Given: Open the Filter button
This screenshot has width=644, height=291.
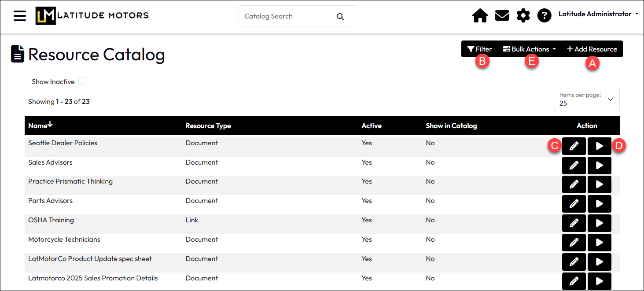Looking at the screenshot, I should coord(479,49).
